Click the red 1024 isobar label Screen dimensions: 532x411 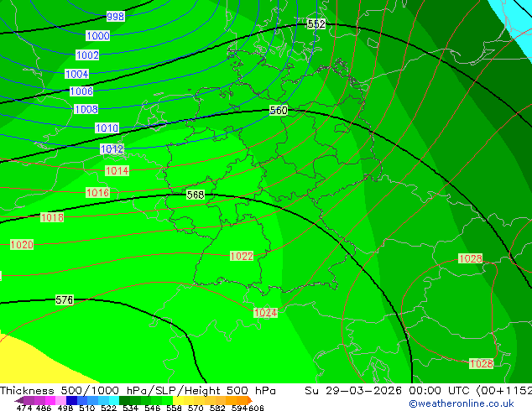pyautogui.click(x=265, y=313)
